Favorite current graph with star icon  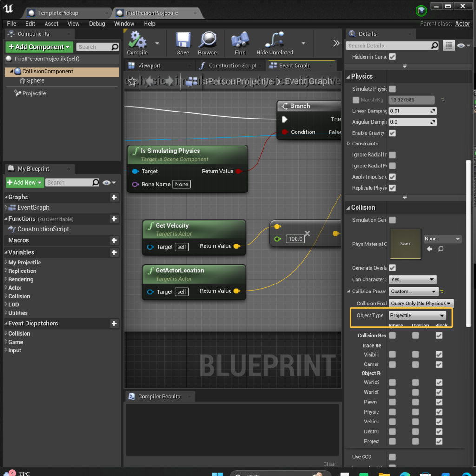coord(132,81)
